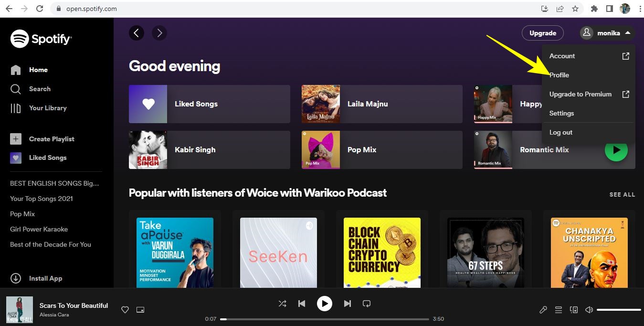Open the Kabir Singh playlist
Image resolution: width=644 pixels, height=326 pixels.
(x=209, y=149)
